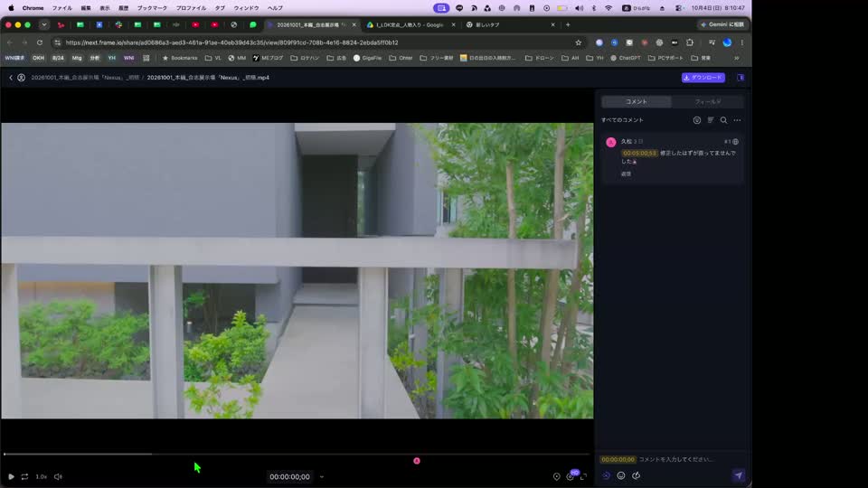The width and height of the screenshot is (868, 488).
Task: Open the Bookmarks folder in bookmarks bar
Action: click(180, 58)
